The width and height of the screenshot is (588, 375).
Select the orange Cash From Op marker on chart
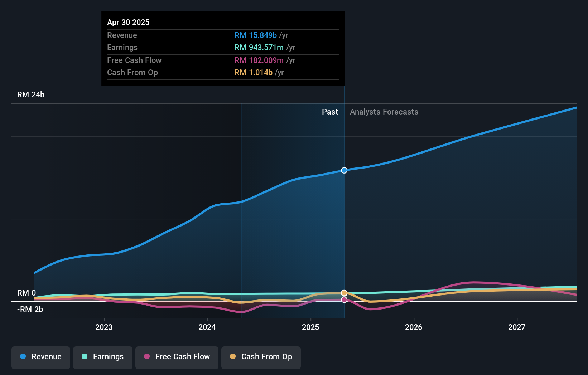tap(344, 293)
